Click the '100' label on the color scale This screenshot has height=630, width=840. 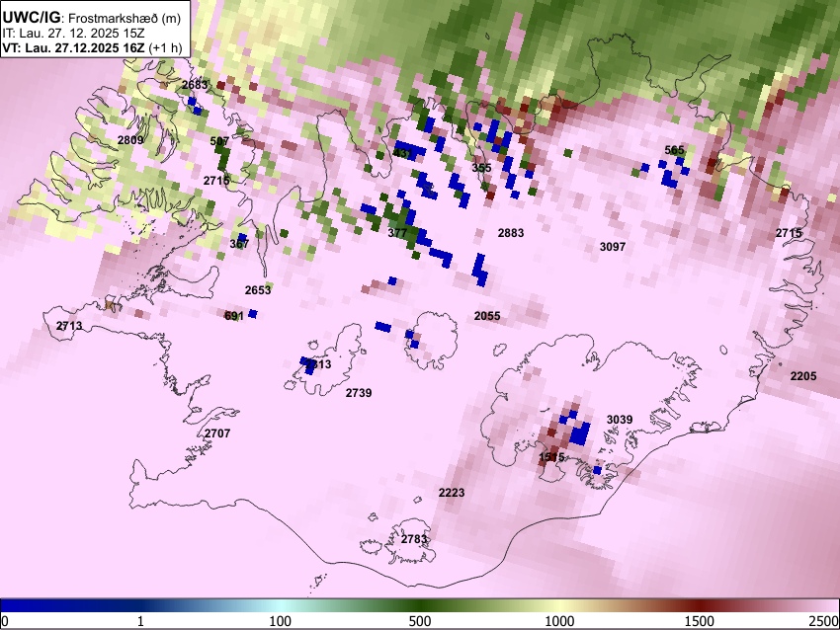point(281,621)
